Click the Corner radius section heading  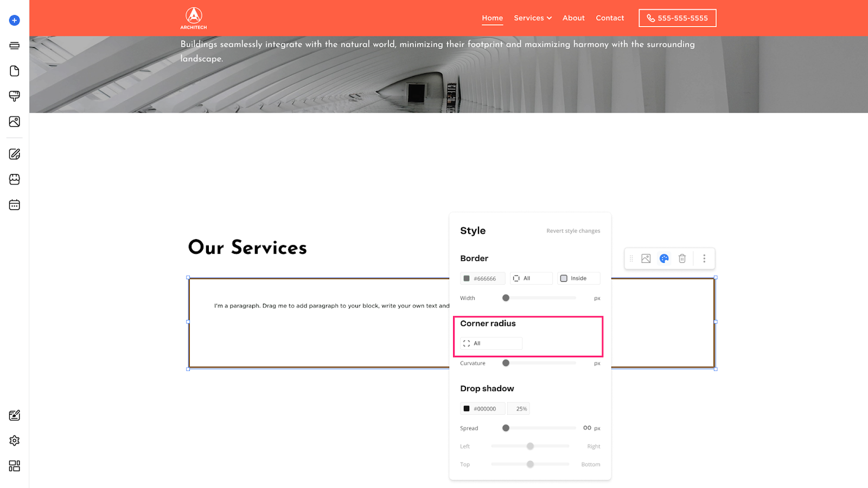coord(488,323)
